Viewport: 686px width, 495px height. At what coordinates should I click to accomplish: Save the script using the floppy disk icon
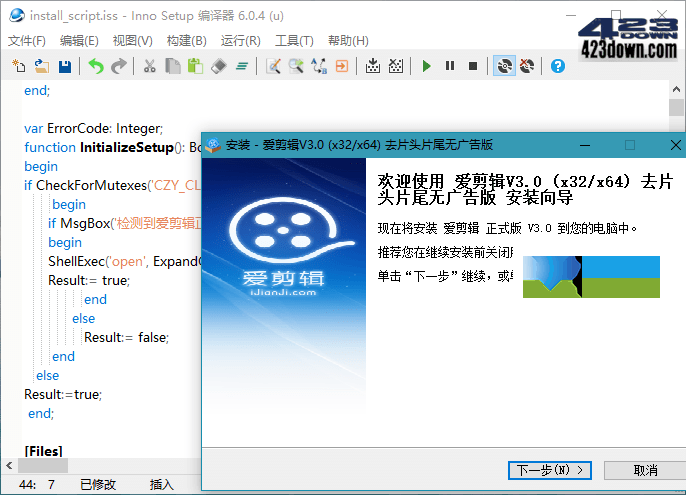coord(65,66)
